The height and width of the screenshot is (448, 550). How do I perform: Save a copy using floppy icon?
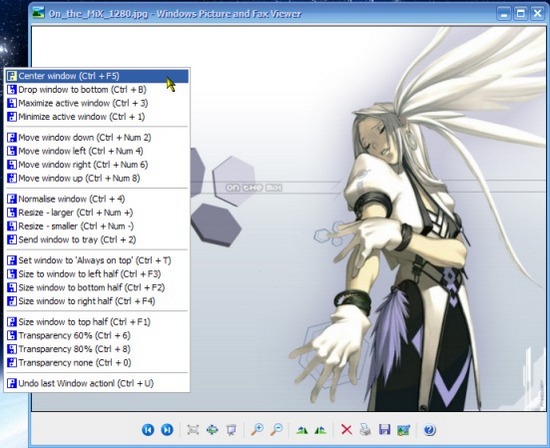coord(385,430)
